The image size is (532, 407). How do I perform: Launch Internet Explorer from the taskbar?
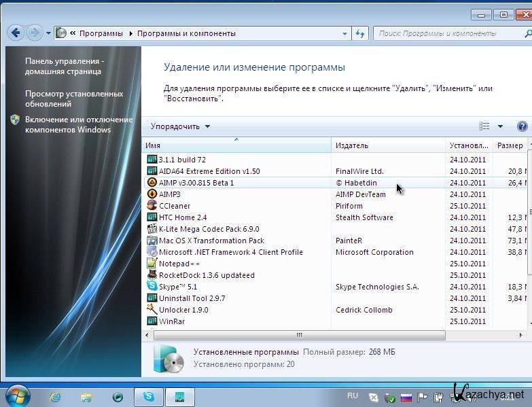(x=55, y=397)
